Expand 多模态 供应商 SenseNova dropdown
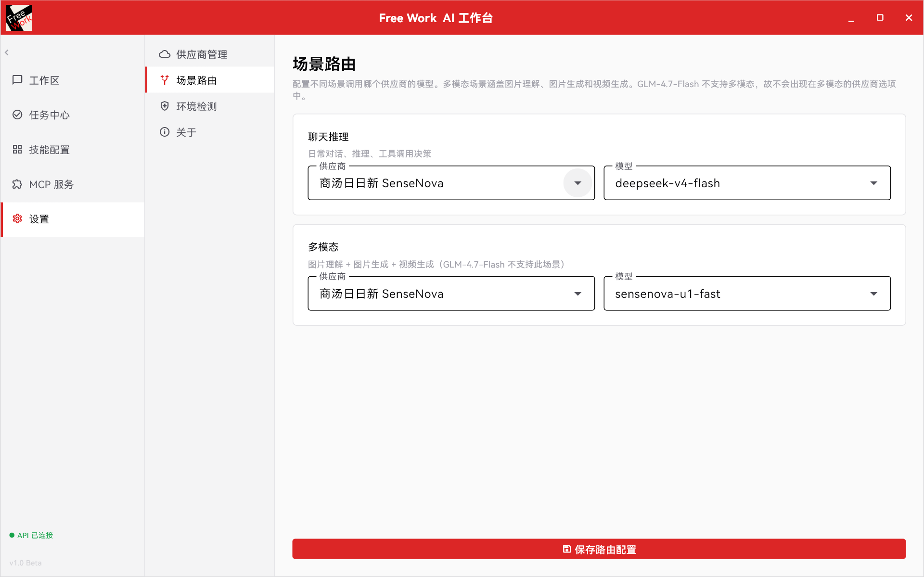924x577 pixels. (x=451, y=294)
